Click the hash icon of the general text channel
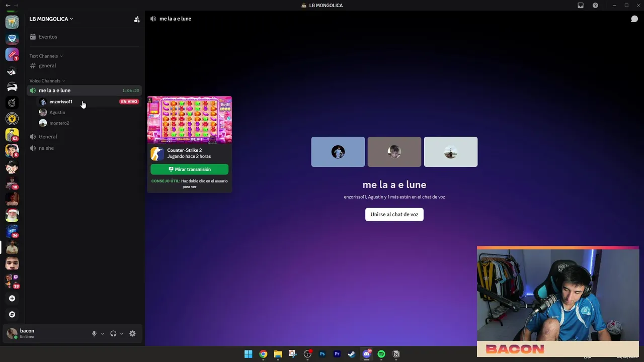The image size is (644, 362). [33, 66]
